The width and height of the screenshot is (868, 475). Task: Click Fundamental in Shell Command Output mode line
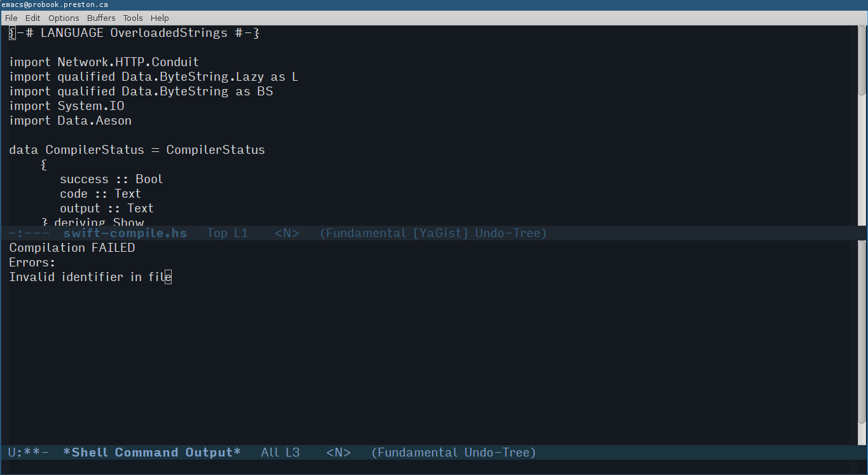pyautogui.click(x=417, y=453)
